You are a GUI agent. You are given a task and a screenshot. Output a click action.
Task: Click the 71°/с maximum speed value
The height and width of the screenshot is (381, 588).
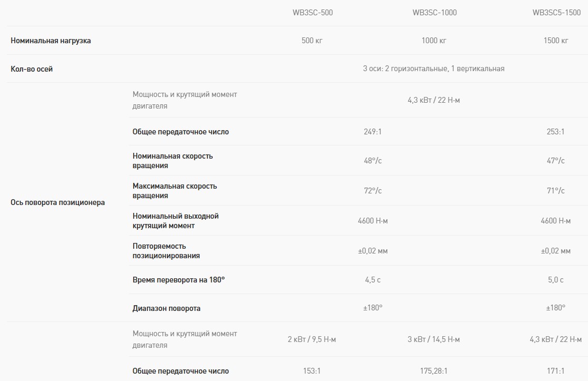click(x=556, y=191)
